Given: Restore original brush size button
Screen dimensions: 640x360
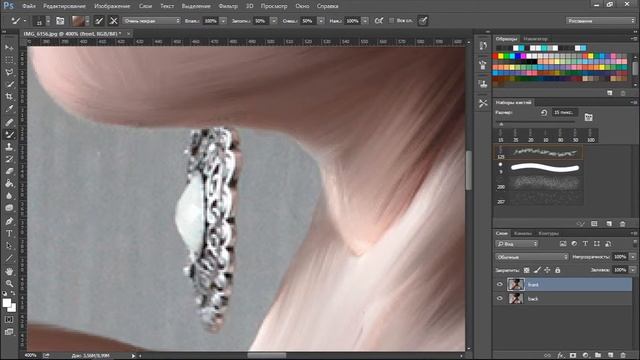Looking at the screenshot, I should point(544,113).
